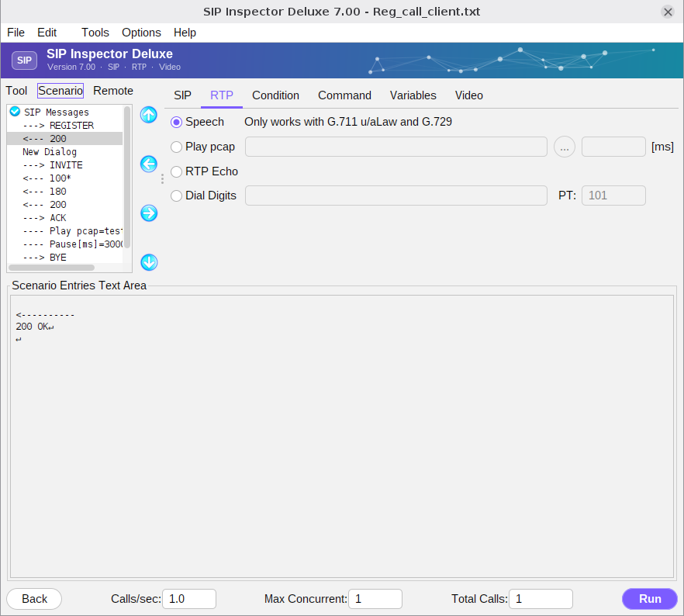
Task: Open the RTP tab
Action: (x=222, y=95)
